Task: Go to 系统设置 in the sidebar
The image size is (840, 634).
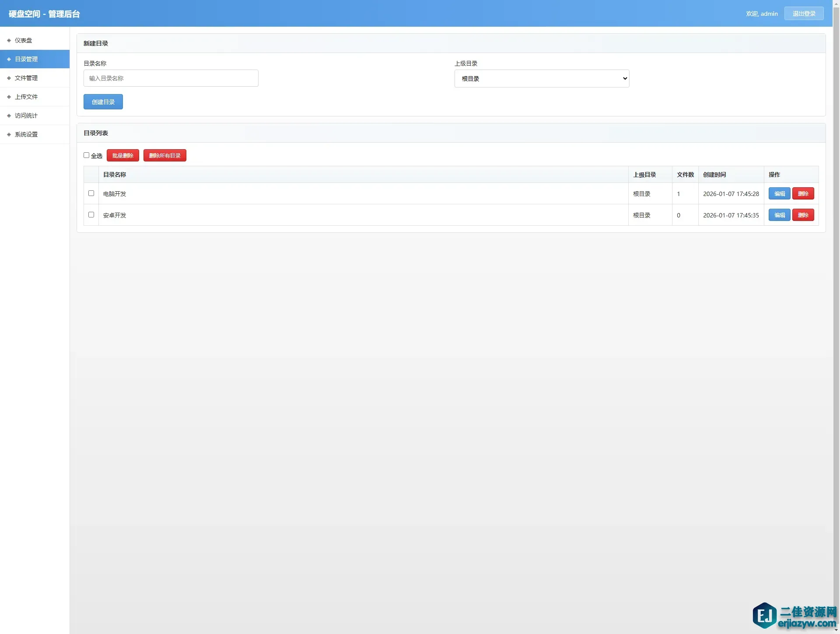Action: (26, 134)
